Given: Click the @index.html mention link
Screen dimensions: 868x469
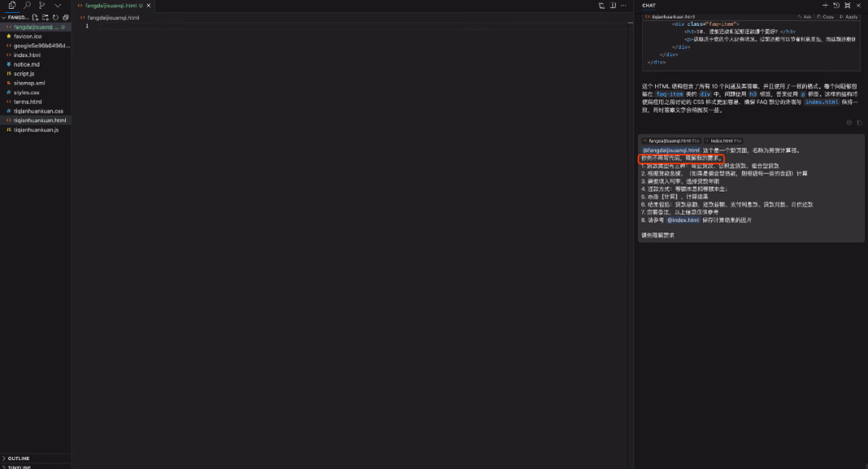Looking at the screenshot, I should (682, 220).
